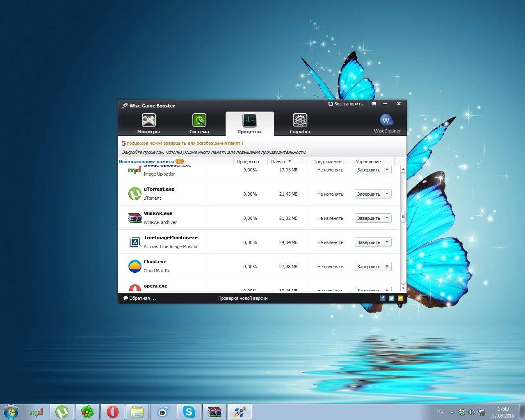Expand dropdown arrow beside uTorrent.exe Завершить
Screen dimensions: 525x420
(x=387, y=194)
